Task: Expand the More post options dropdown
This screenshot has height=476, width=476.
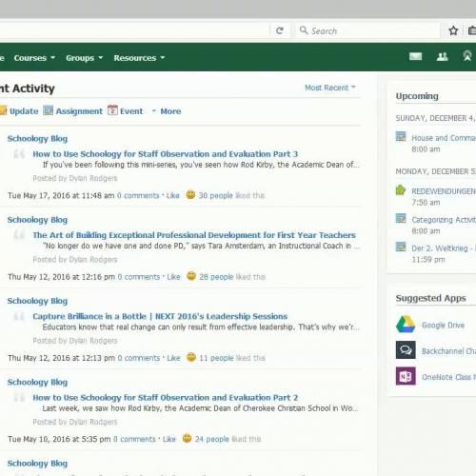Action: [x=167, y=111]
